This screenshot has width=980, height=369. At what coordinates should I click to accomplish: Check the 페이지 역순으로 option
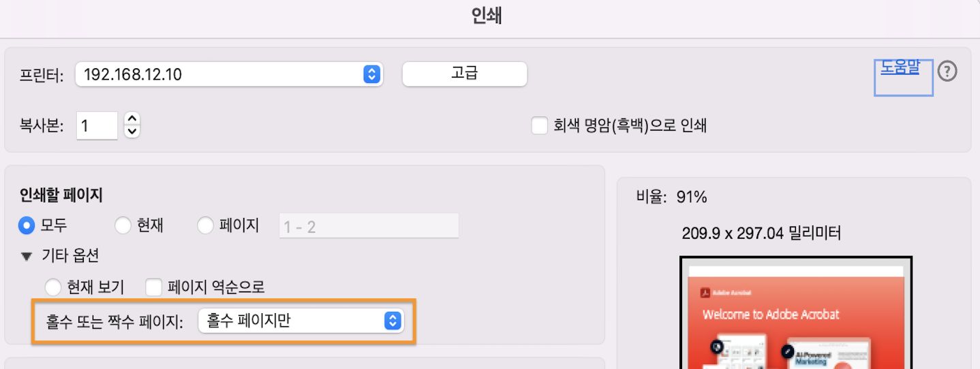click(154, 287)
